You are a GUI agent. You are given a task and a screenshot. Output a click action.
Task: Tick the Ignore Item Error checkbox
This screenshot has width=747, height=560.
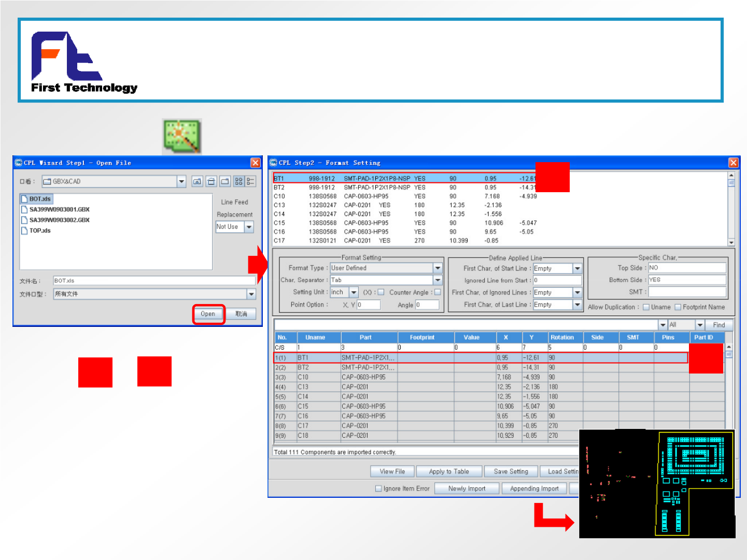click(x=378, y=489)
